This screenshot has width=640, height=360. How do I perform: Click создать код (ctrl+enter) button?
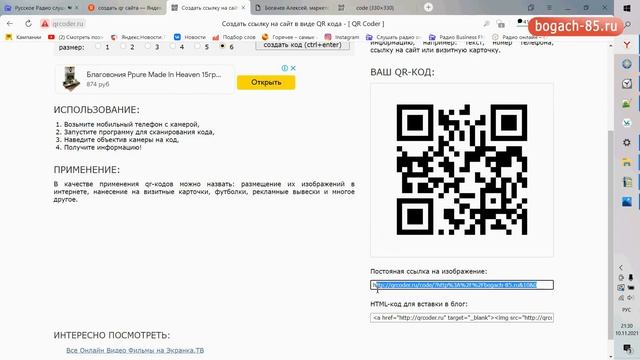[302, 45]
